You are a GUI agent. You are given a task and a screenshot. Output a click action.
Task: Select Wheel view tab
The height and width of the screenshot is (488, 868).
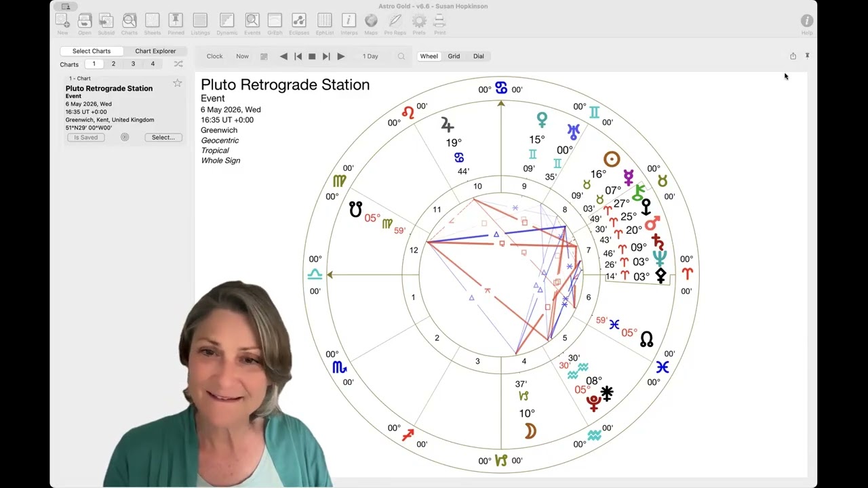click(x=429, y=56)
